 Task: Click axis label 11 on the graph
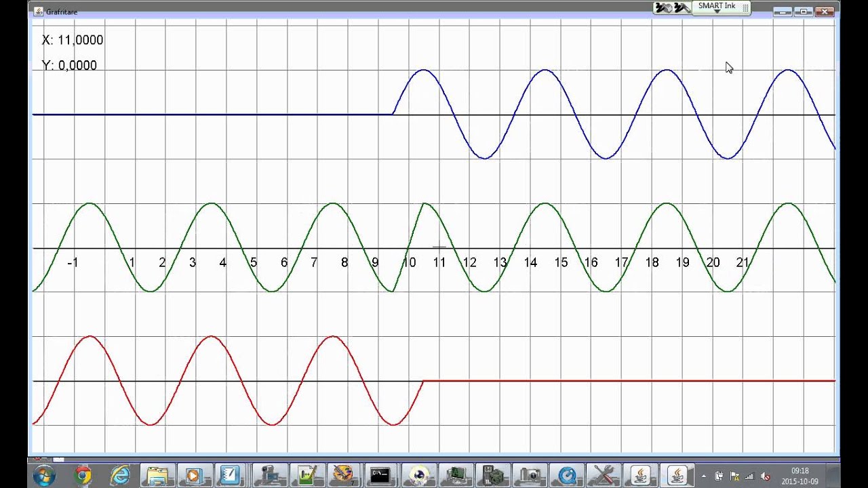pyautogui.click(x=439, y=262)
